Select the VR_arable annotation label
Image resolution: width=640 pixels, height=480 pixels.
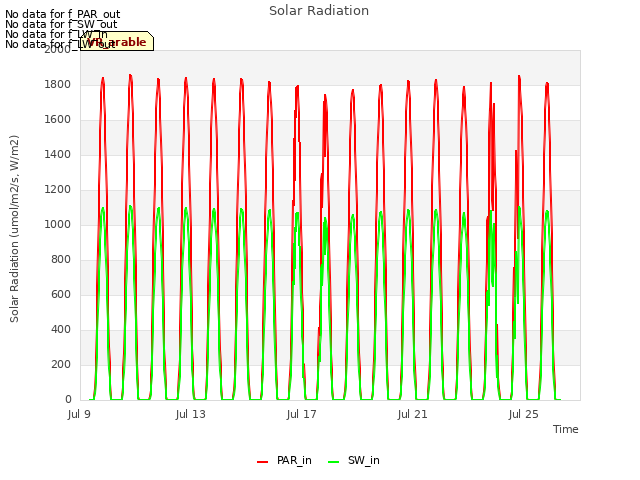[117, 41]
